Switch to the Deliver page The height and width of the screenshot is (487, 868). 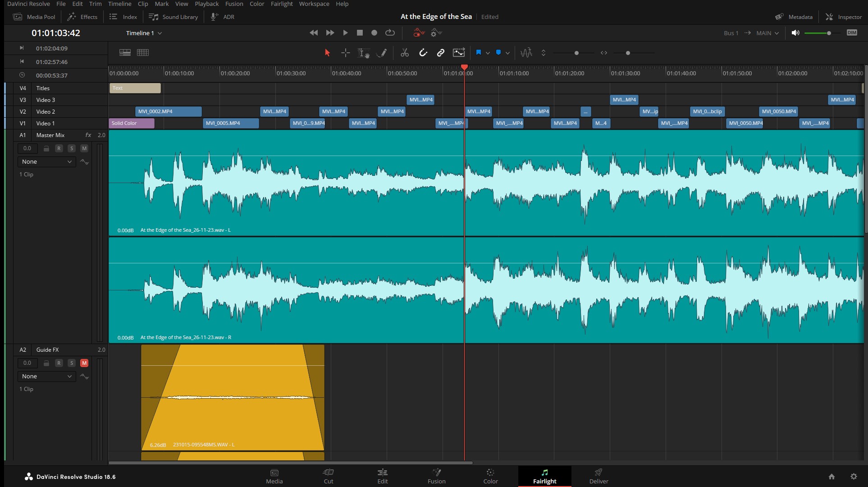(x=598, y=476)
